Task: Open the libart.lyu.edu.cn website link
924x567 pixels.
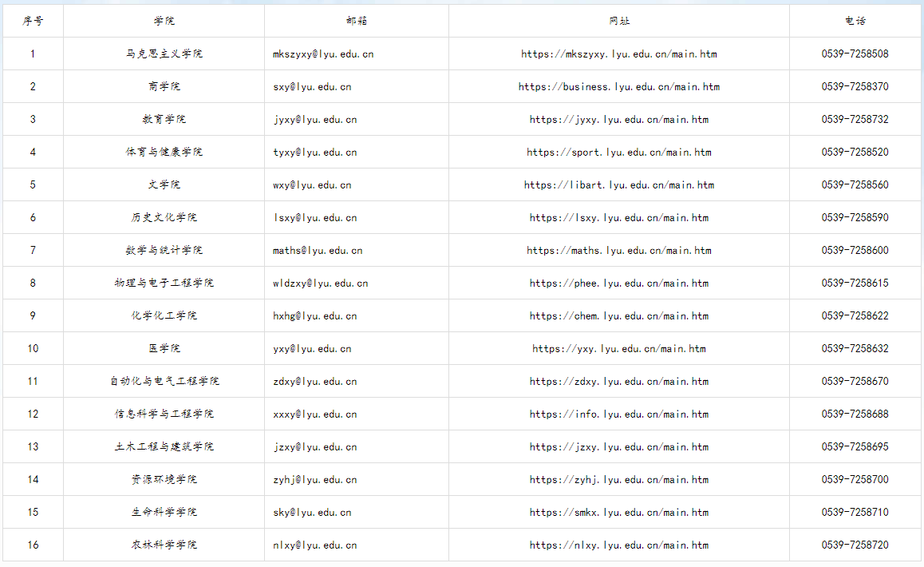Action: click(x=619, y=185)
